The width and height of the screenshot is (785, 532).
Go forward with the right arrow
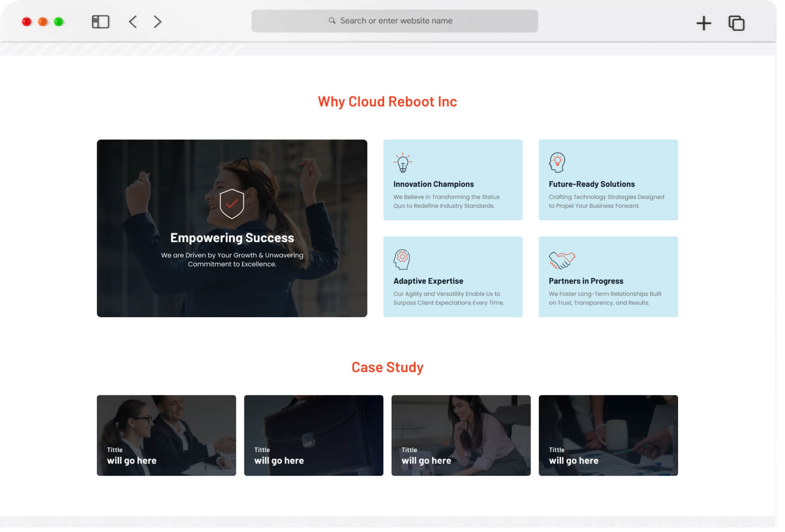(x=157, y=22)
